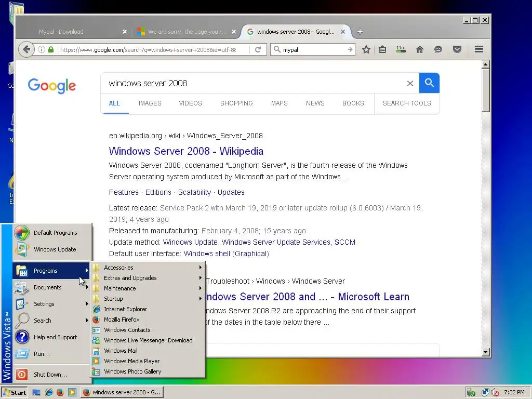Follow the Windows Server Update Services link
The height and width of the screenshot is (399, 532).
276,242
